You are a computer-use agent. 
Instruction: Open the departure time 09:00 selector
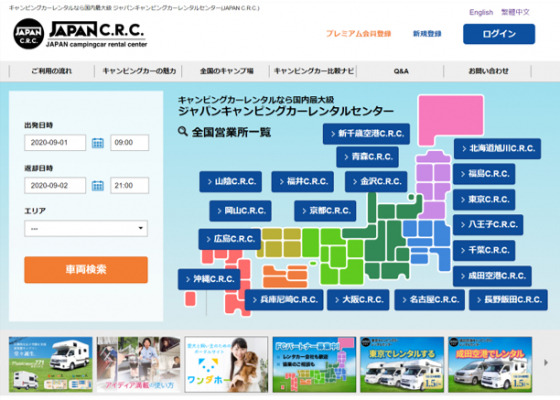pyautogui.click(x=129, y=142)
